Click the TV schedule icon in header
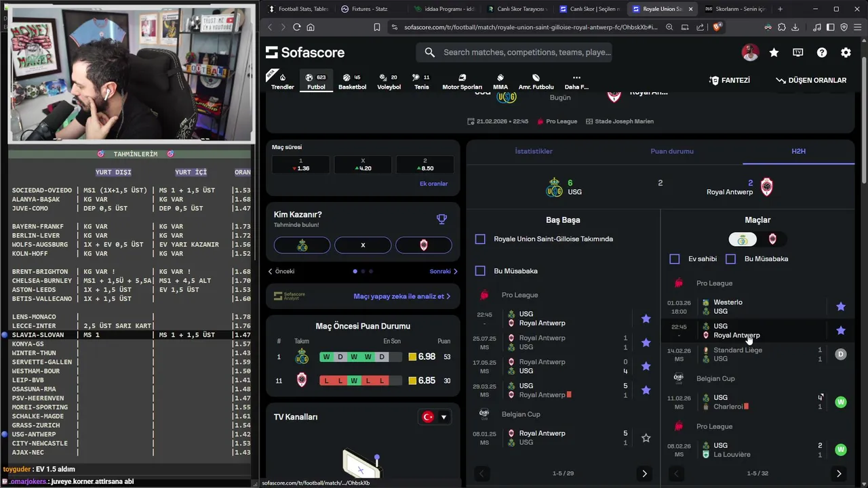Viewport: 868px width, 488px height. click(798, 52)
